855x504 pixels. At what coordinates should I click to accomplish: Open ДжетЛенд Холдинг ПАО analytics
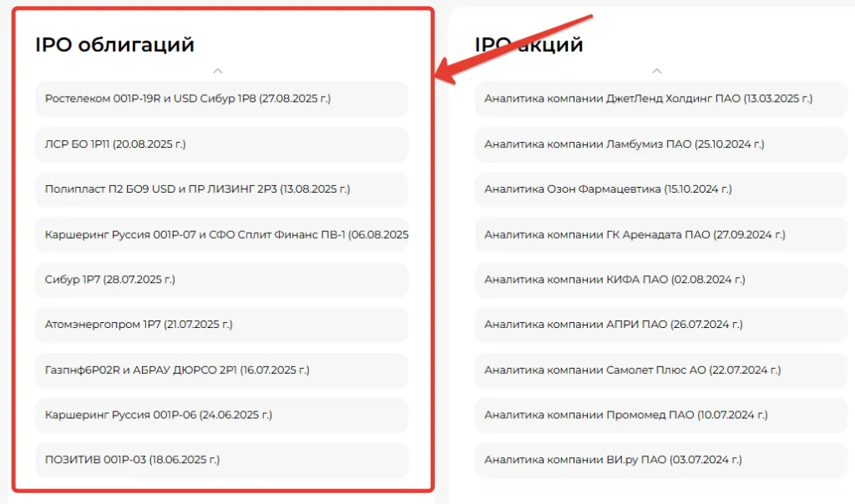click(x=648, y=98)
